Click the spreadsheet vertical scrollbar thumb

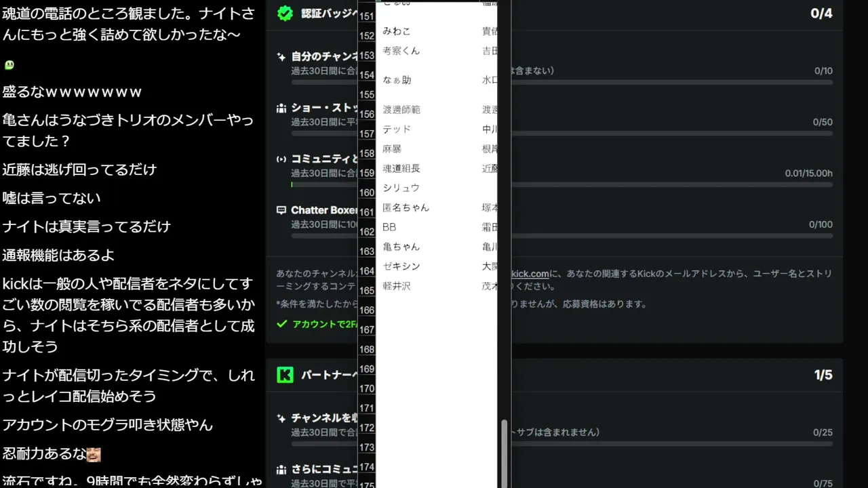tap(504, 453)
